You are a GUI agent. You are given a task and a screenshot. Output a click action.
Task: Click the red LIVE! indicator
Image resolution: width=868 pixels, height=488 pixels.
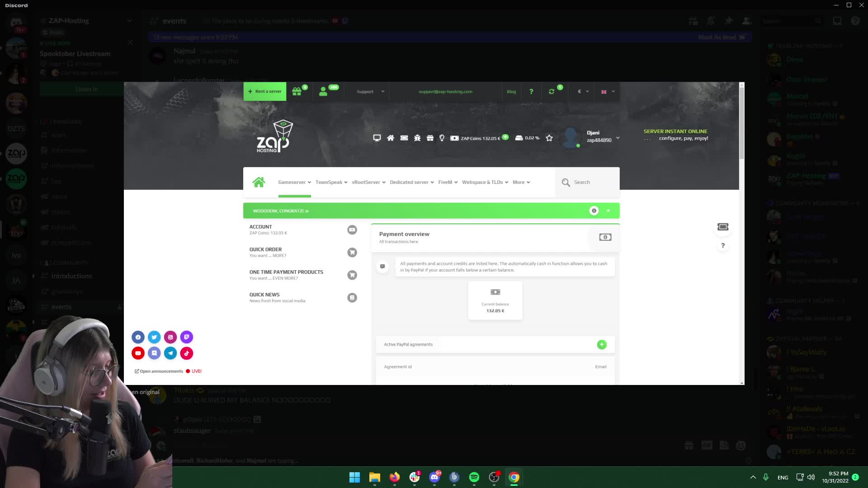(x=194, y=371)
